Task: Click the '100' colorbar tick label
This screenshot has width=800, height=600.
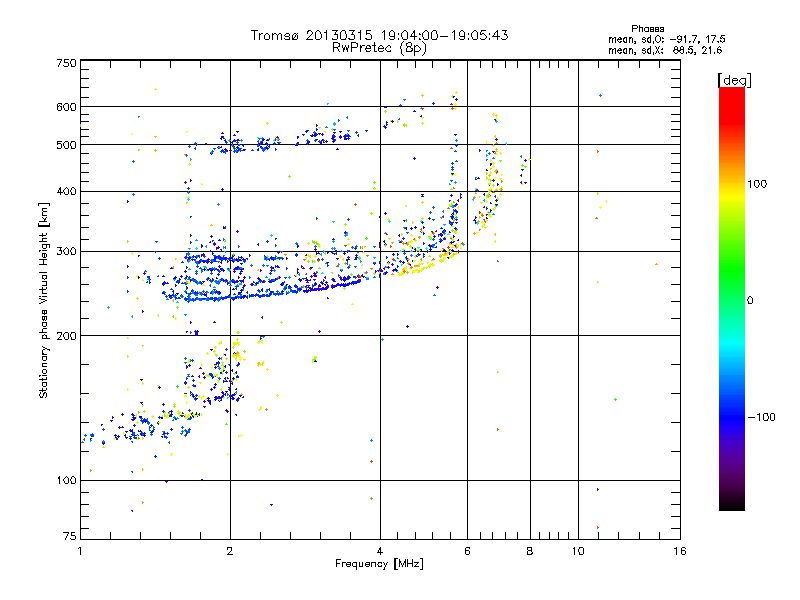Action: 757,184
